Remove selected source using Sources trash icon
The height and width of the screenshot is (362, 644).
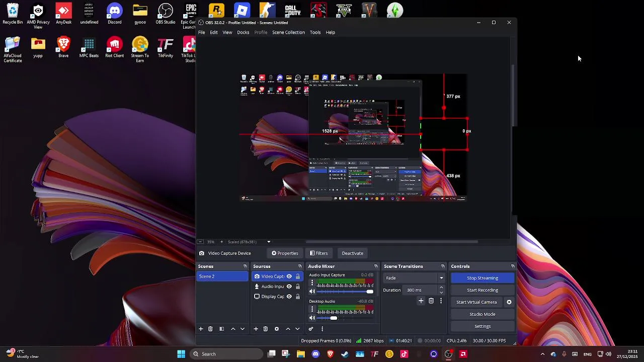tap(266, 329)
